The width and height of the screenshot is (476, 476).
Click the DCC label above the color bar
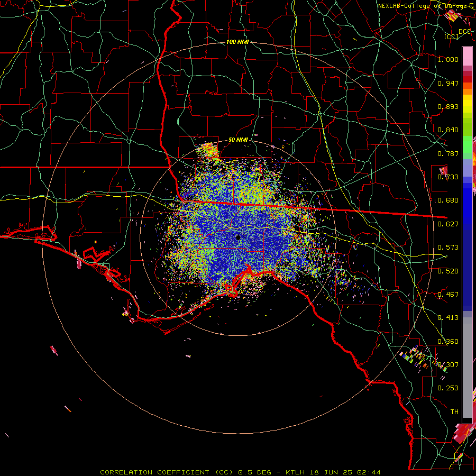point(464,32)
